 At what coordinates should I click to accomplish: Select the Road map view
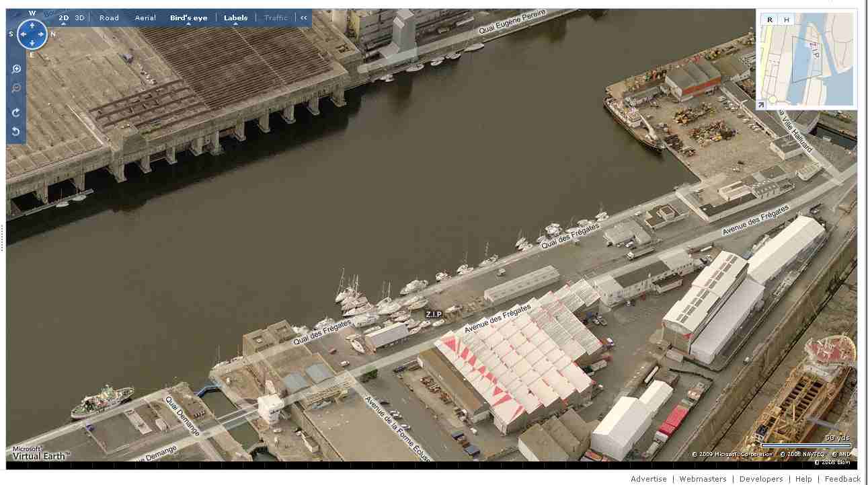[109, 18]
